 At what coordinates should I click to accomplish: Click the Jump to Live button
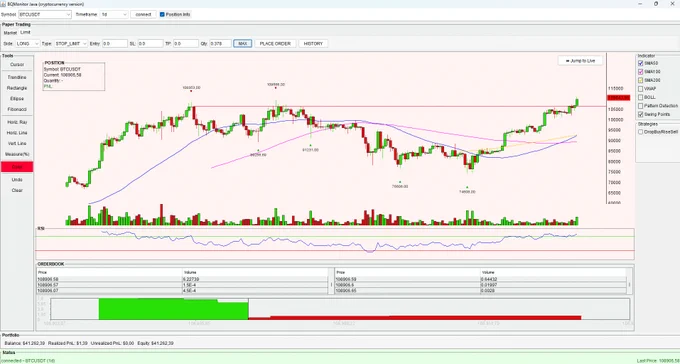580,61
